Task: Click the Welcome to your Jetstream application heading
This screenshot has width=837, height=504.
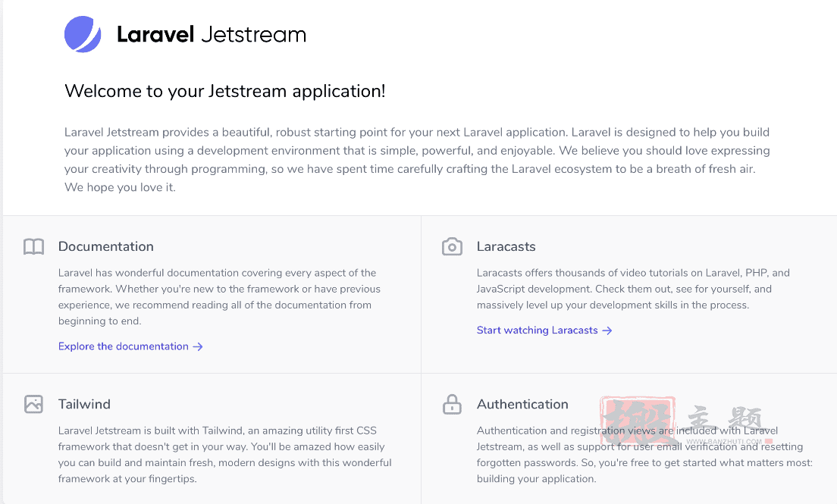Action: click(x=224, y=91)
